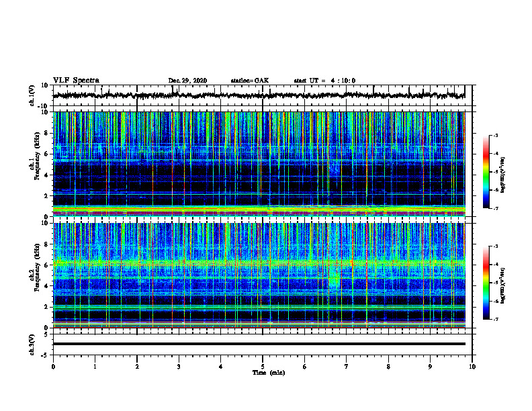
Task: Click the time axis tick label '1'
Action: [x=95, y=367]
